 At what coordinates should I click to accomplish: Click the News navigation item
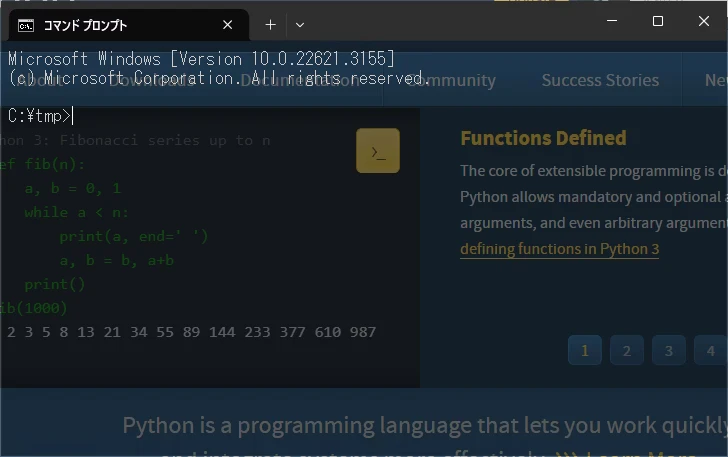click(x=714, y=80)
